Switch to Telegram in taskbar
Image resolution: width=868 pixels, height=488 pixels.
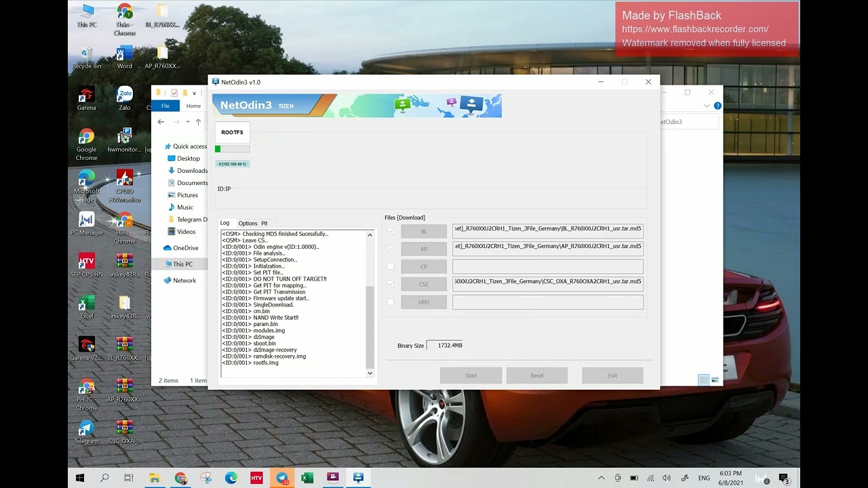282,478
